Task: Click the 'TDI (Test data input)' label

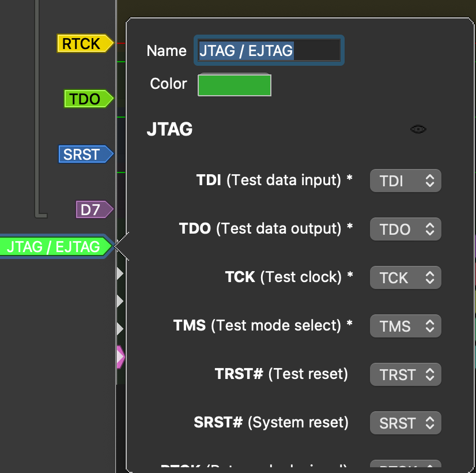Action: (x=274, y=180)
